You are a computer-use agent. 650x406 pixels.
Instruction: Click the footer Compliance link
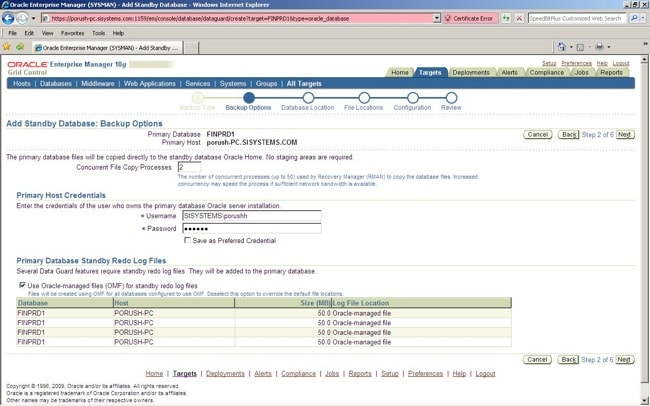pos(298,374)
